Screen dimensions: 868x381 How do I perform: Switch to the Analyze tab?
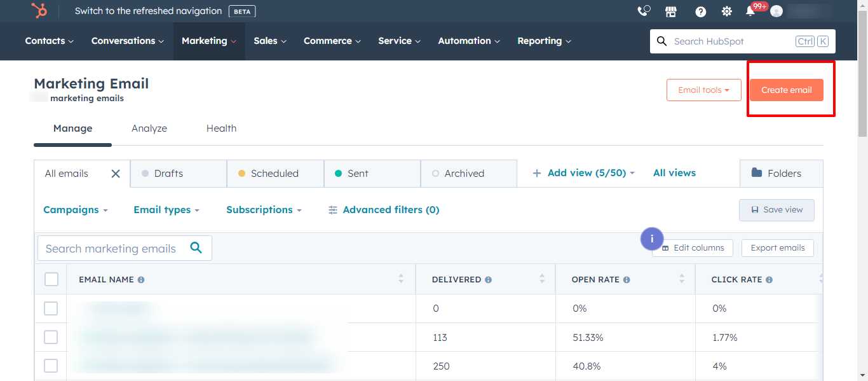click(x=149, y=128)
